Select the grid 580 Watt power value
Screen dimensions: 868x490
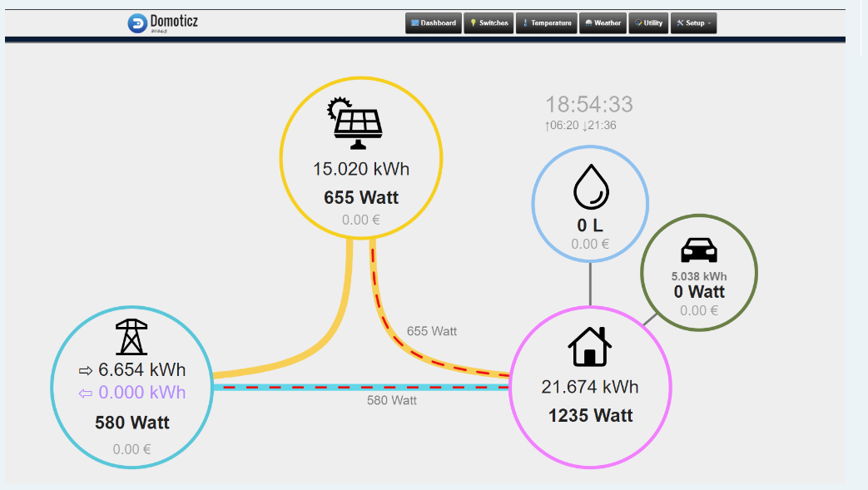132,423
